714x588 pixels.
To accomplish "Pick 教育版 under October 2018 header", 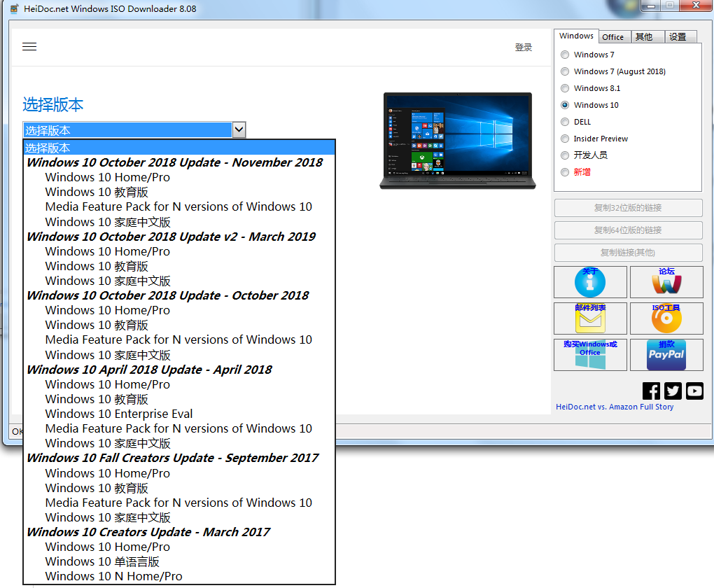I will [179, 325].
